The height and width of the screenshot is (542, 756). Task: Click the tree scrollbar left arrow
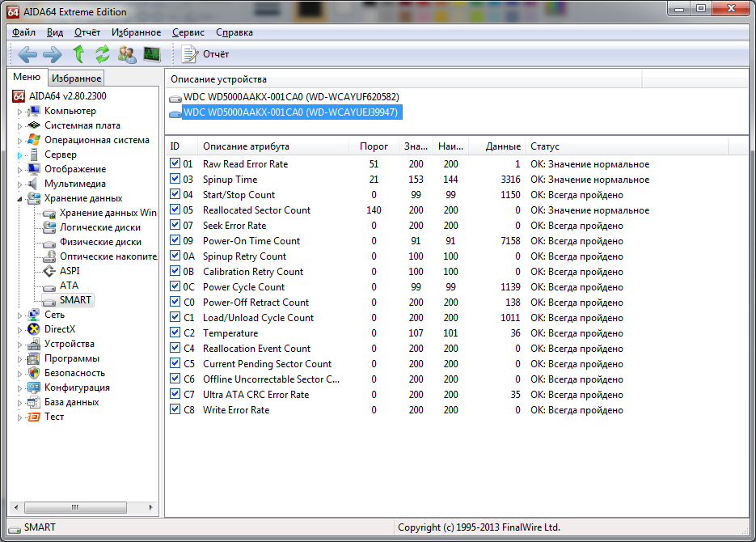click(16, 507)
